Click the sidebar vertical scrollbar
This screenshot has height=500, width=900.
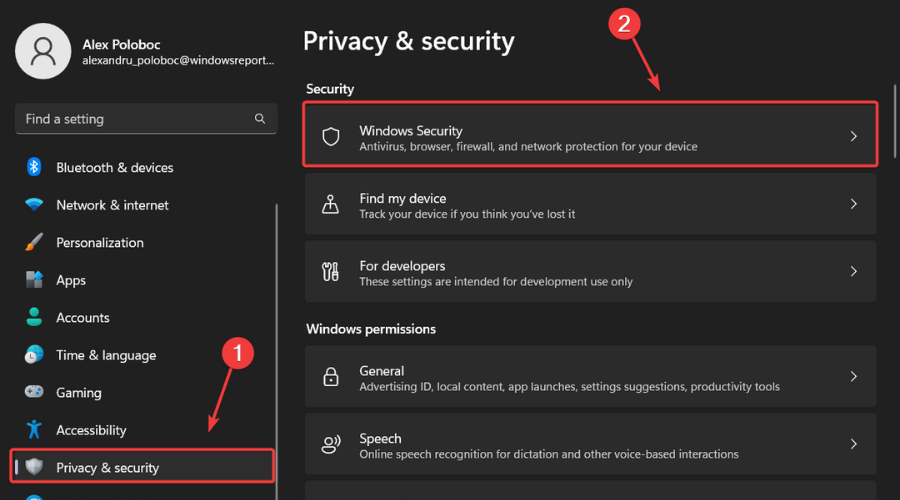277,350
